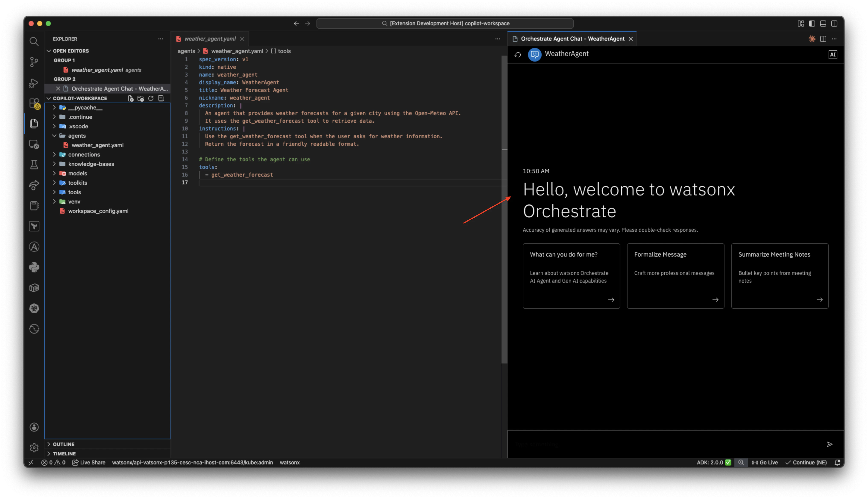Click the zoom magnifier in status bar

[741, 462]
